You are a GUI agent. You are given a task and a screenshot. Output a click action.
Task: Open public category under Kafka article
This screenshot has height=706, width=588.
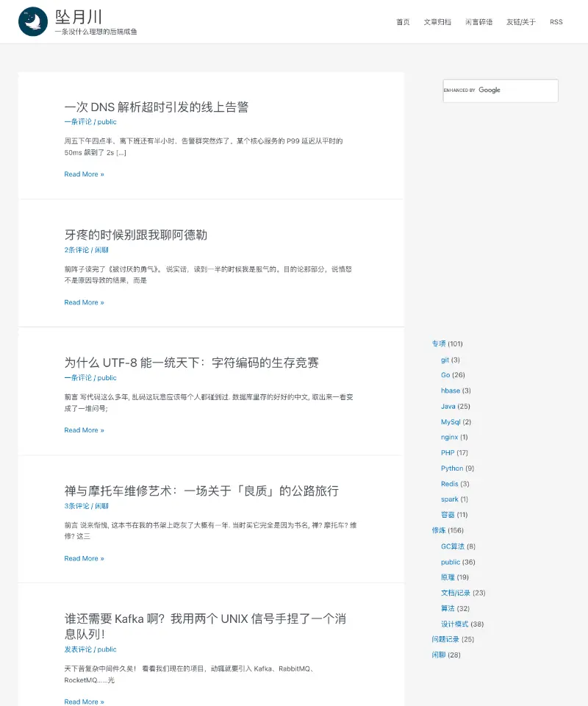tap(107, 649)
